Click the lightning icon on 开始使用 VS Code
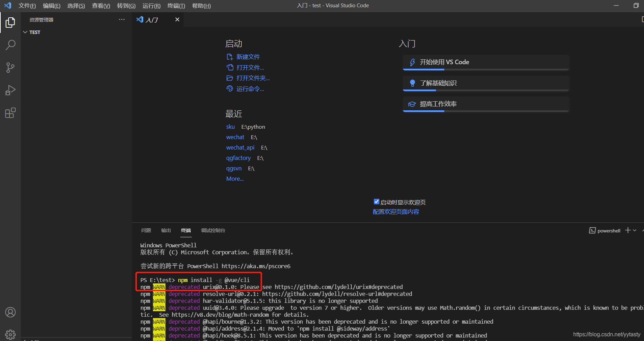The height and width of the screenshot is (341, 644). [412, 62]
